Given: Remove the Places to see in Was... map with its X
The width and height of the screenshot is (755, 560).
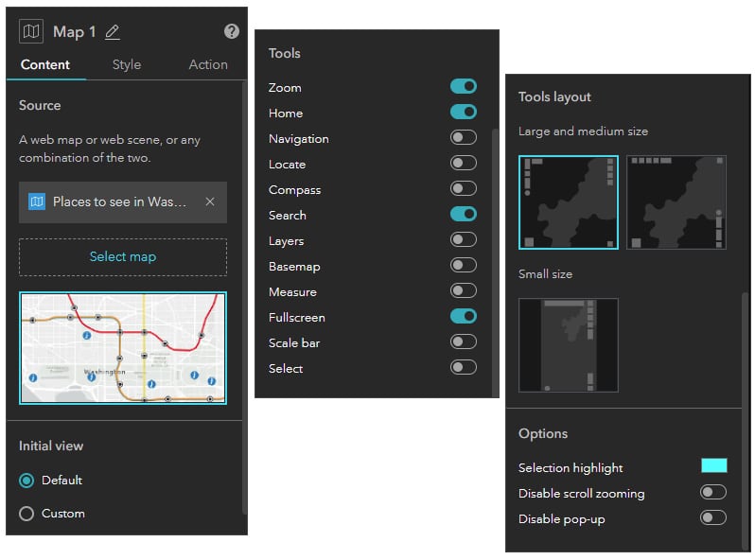Looking at the screenshot, I should tap(210, 201).
